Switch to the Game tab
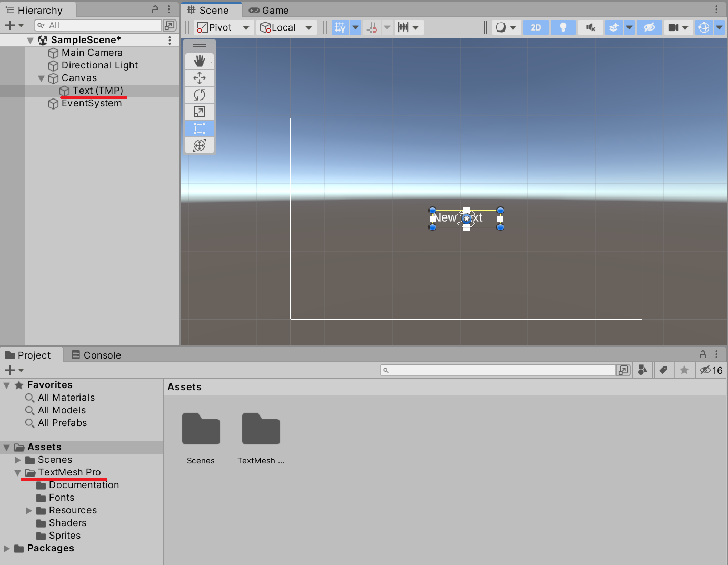Image resolution: width=728 pixels, height=565 pixels. click(268, 10)
